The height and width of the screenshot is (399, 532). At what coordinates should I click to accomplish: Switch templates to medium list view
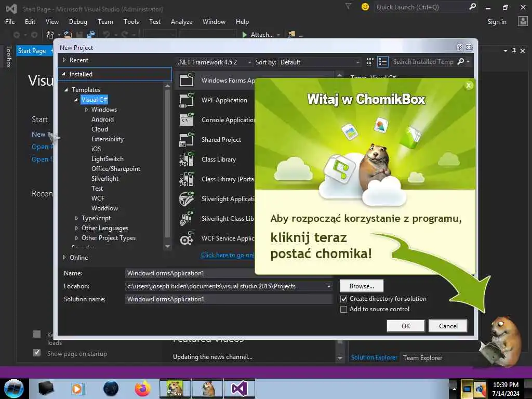pyautogui.click(x=383, y=62)
